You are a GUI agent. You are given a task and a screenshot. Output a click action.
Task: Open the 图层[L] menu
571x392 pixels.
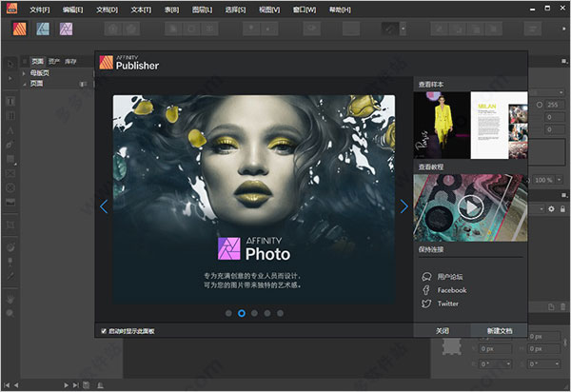click(202, 10)
